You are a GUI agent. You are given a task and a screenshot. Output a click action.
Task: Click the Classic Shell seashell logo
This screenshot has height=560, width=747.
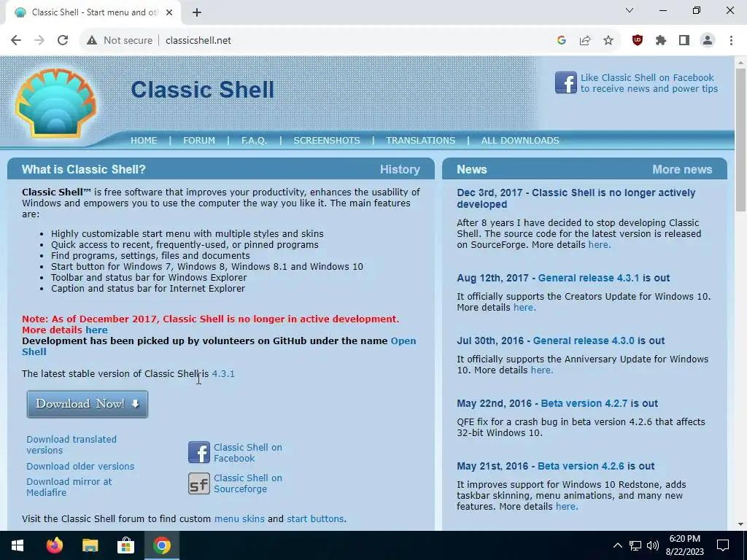(56, 103)
